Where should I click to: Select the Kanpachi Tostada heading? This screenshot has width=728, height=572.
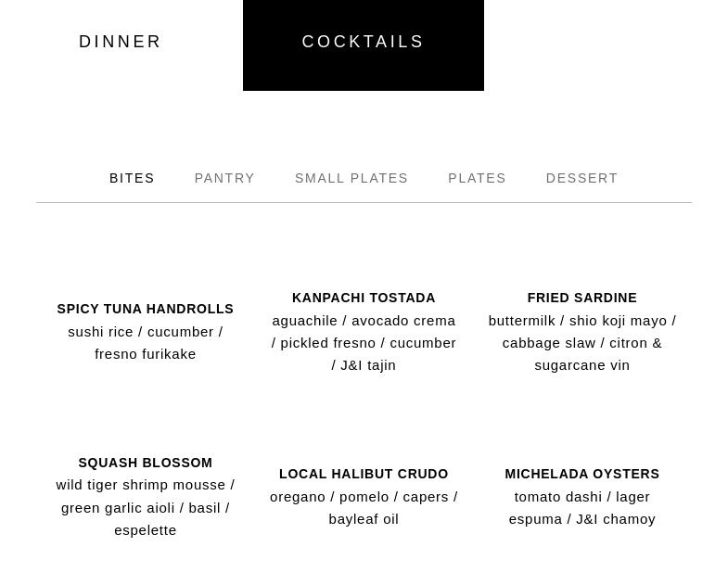point(364,298)
